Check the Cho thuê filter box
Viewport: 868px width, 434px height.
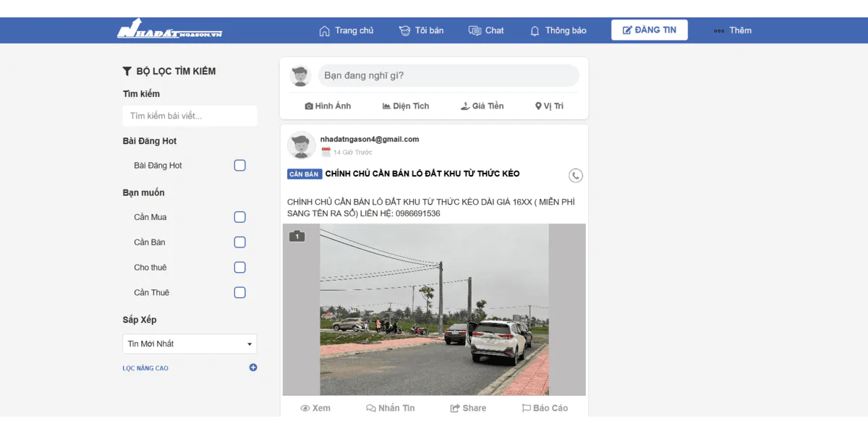pyautogui.click(x=240, y=268)
